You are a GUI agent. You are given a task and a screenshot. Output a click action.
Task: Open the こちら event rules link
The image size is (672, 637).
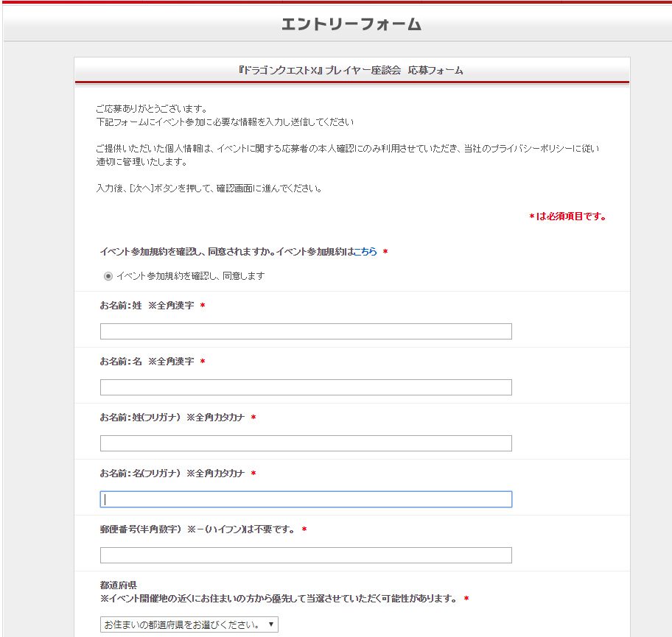(x=365, y=251)
